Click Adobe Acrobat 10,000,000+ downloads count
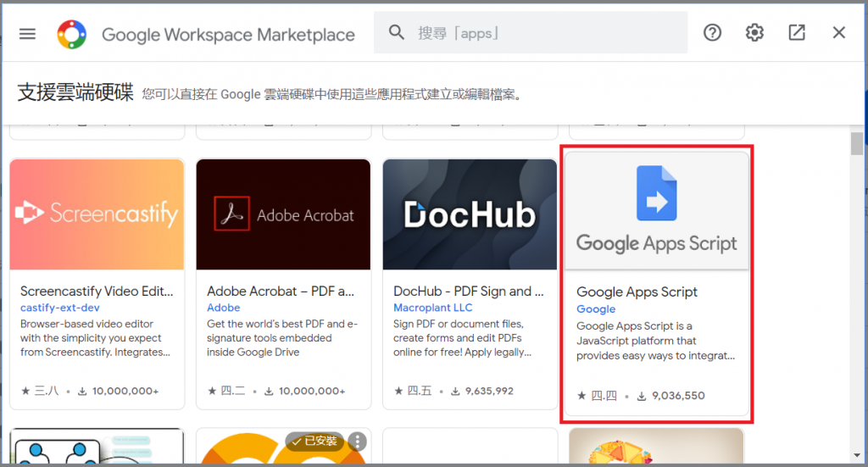The height and width of the screenshot is (467, 868). click(x=304, y=392)
